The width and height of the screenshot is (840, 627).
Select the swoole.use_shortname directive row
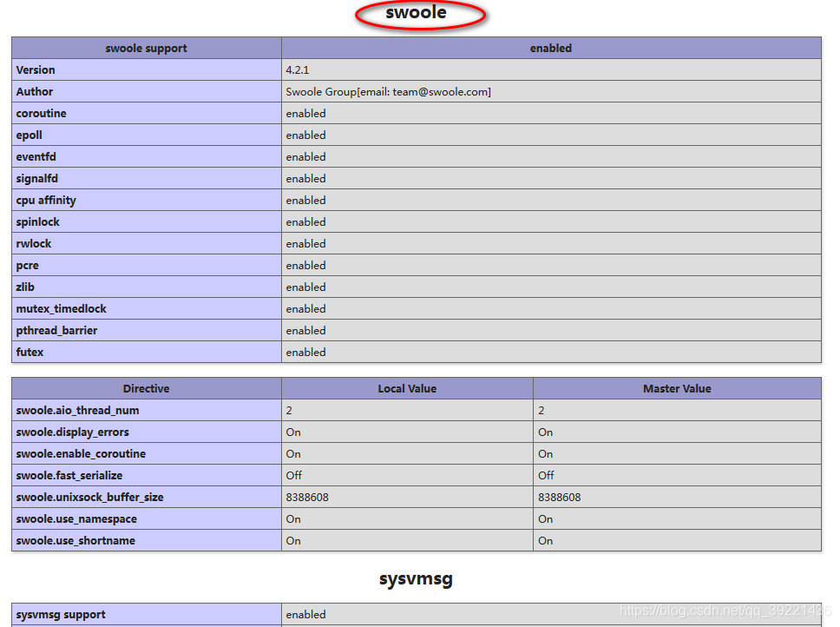73,540
